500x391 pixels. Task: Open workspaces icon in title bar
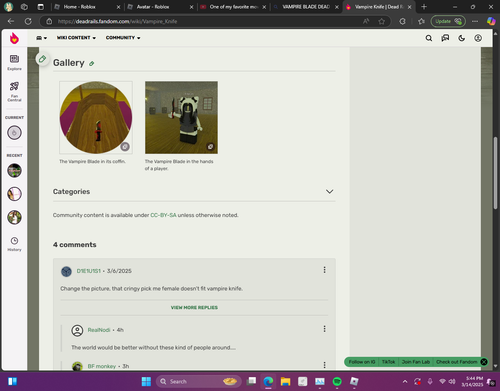[24, 7]
